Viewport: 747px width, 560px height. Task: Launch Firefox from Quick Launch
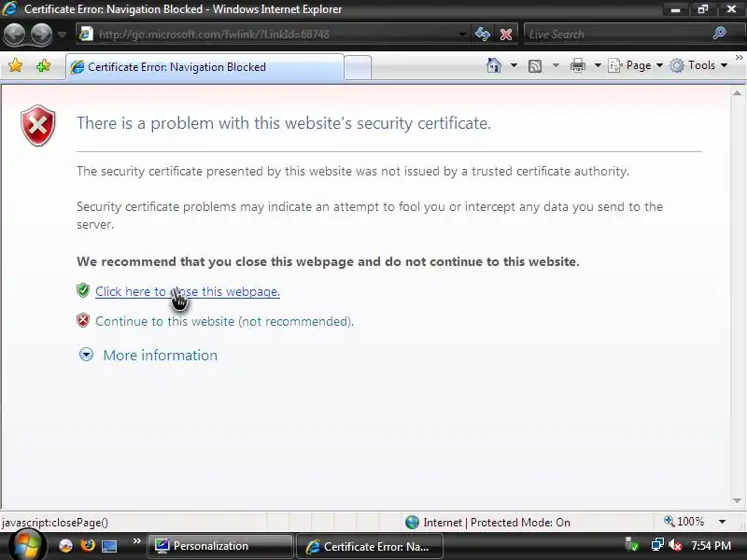[x=88, y=545]
